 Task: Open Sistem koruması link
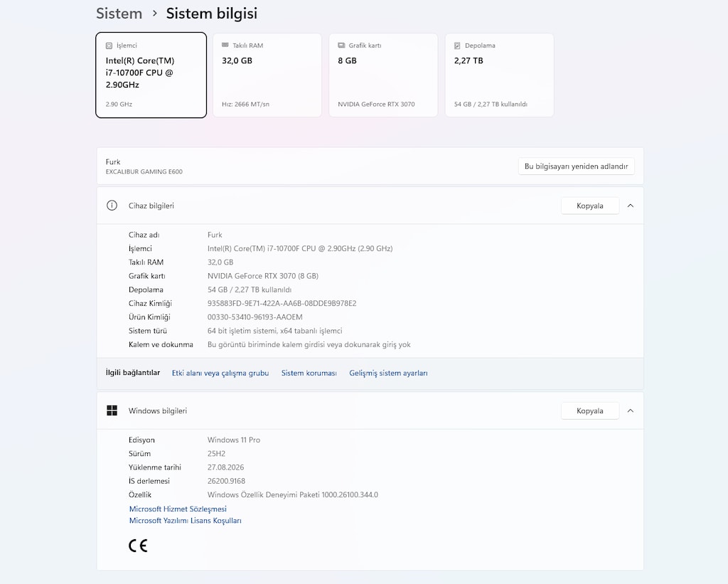click(x=309, y=373)
